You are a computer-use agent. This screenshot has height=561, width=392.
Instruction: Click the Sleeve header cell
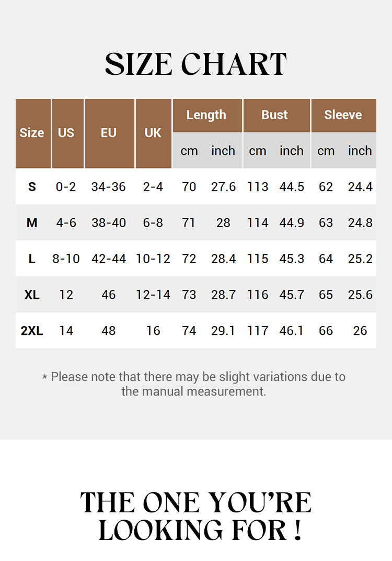click(x=343, y=115)
